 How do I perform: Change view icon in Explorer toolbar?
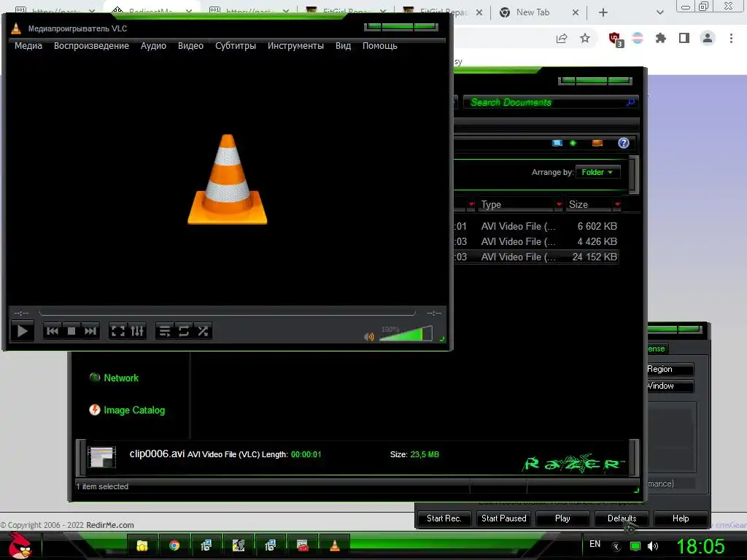[x=557, y=143]
